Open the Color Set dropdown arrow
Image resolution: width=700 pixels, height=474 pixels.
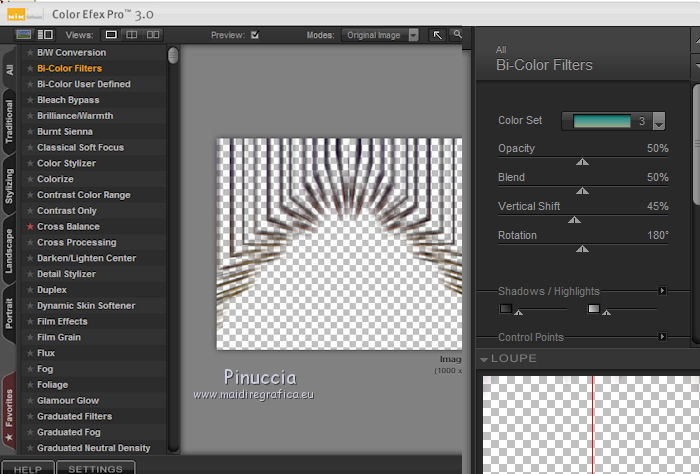click(658, 122)
